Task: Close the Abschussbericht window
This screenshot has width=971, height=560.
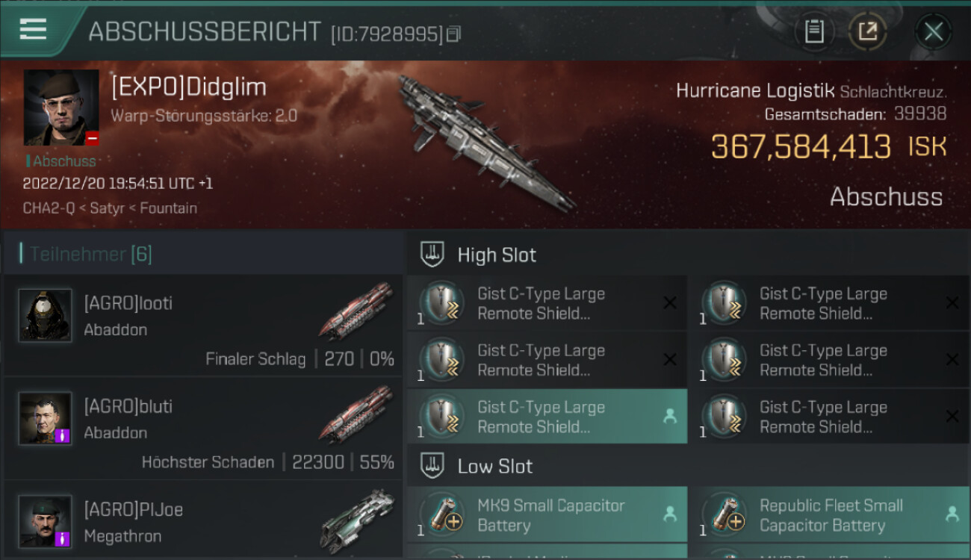Action: tap(933, 32)
